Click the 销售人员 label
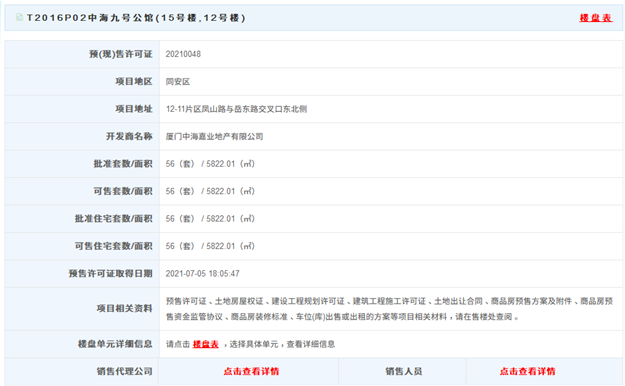625x386 pixels. (403, 372)
